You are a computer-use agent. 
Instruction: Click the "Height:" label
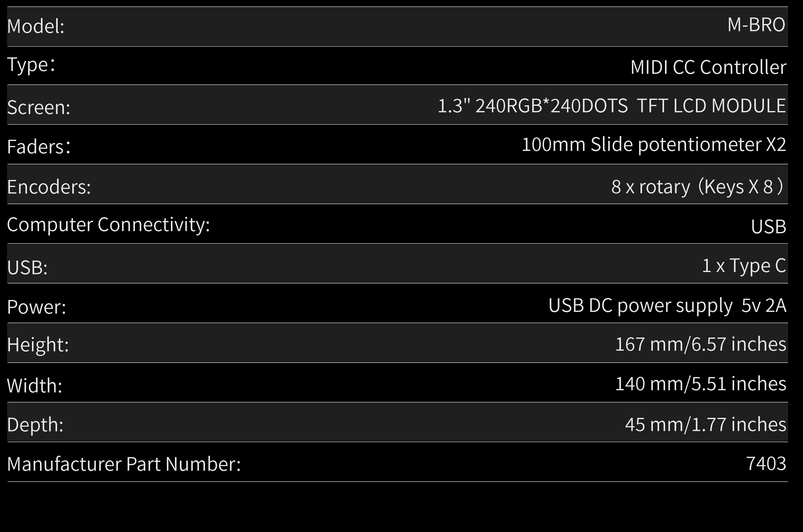coord(38,345)
